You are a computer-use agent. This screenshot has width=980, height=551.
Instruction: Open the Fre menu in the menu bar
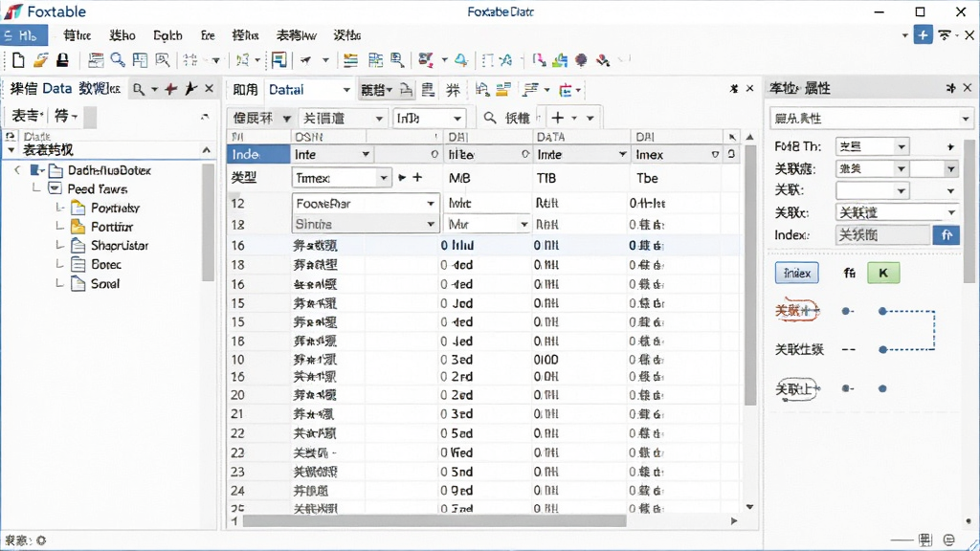(x=208, y=35)
